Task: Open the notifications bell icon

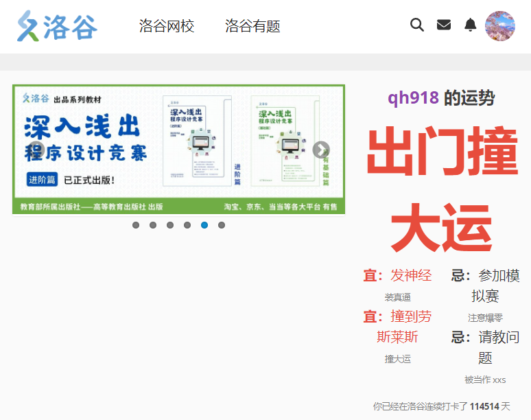Action: pyautogui.click(x=470, y=25)
